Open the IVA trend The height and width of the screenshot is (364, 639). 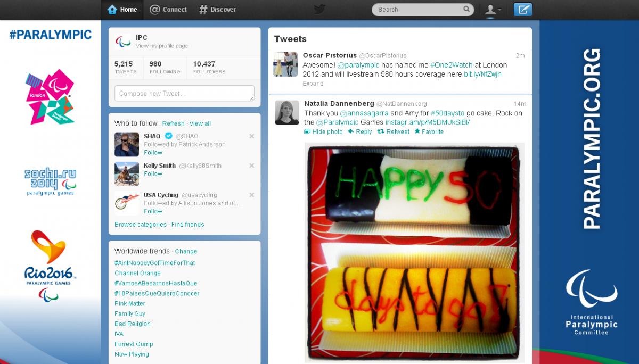pyautogui.click(x=119, y=334)
